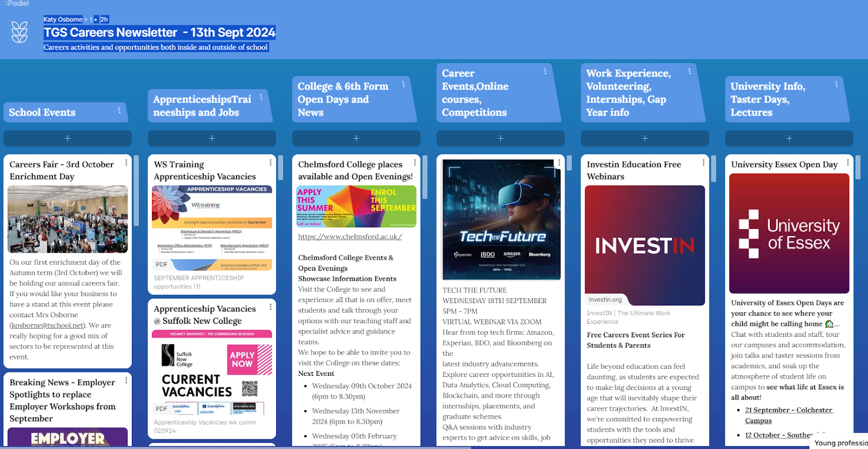The width and height of the screenshot is (868, 449).
Task: Click Breaking News - Employer Spotlights title
Action: click(x=62, y=400)
